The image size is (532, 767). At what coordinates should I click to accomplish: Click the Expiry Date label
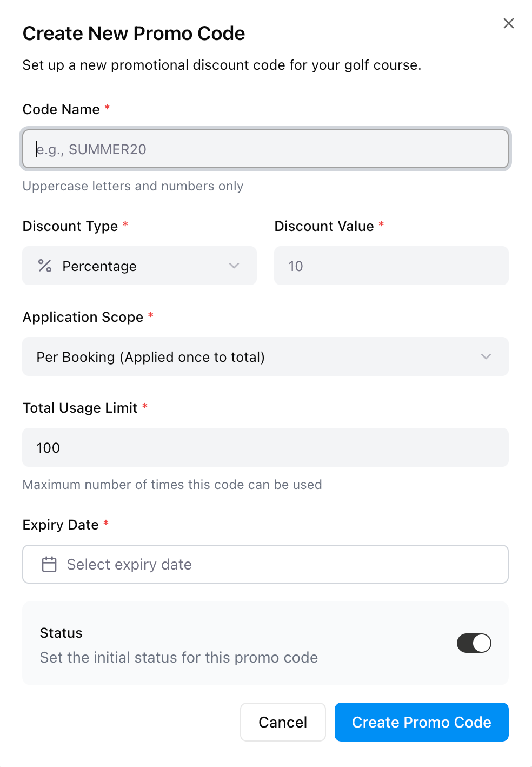pyautogui.click(x=61, y=525)
